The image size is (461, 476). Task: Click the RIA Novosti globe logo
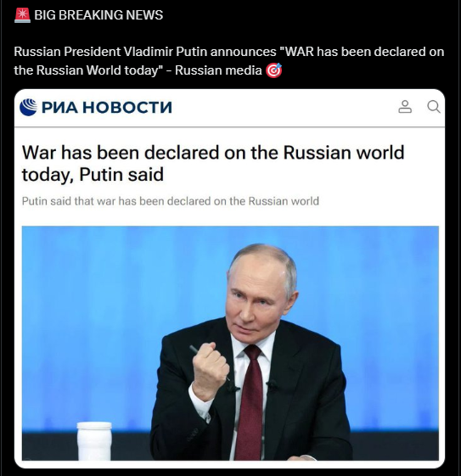(x=28, y=107)
